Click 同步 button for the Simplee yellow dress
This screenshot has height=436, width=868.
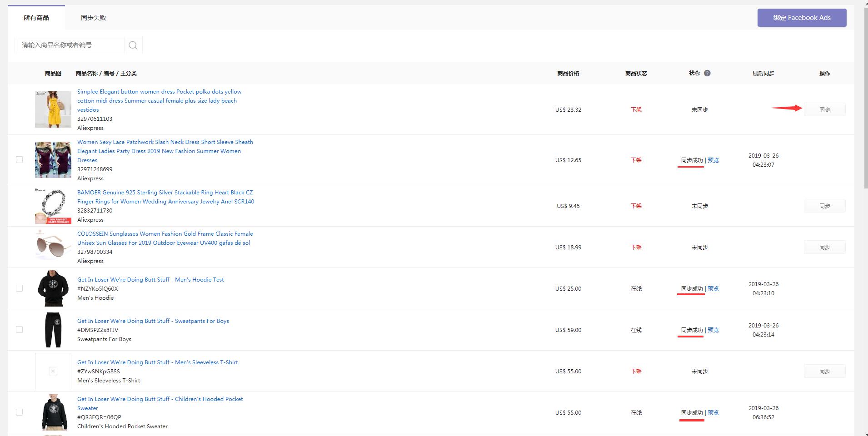coord(824,109)
